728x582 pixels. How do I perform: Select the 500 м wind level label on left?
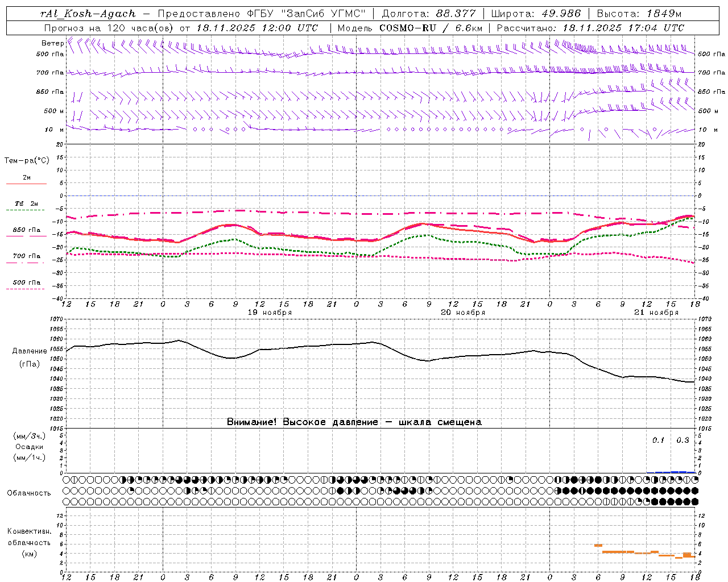click(54, 111)
